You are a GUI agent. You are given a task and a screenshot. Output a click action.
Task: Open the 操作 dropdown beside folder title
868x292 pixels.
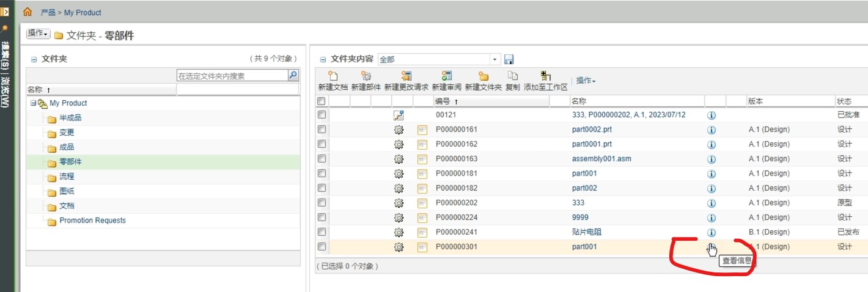point(38,34)
